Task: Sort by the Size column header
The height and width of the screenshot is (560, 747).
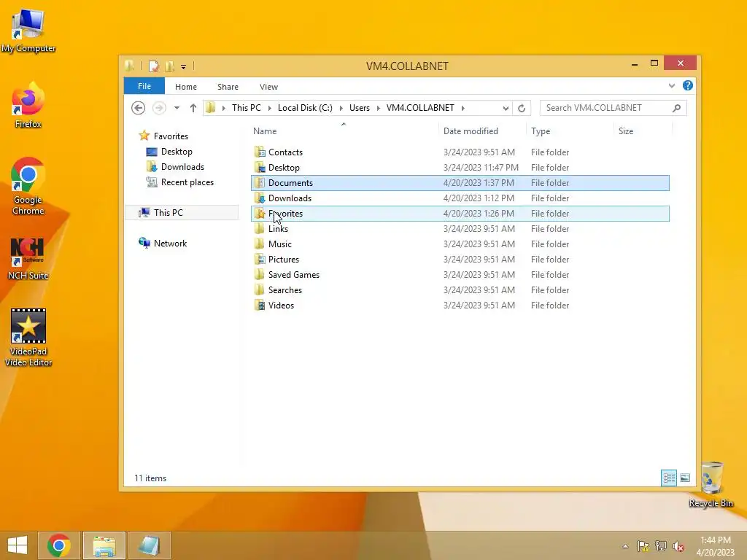Action: tap(625, 131)
